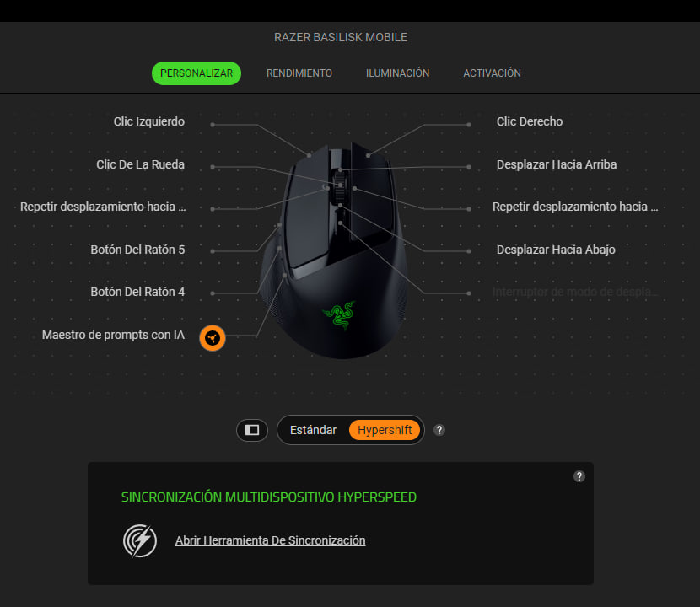Click the Hyperspeed lightning sync icon
The height and width of the screenshot is (607, 700).
(140, 541)
